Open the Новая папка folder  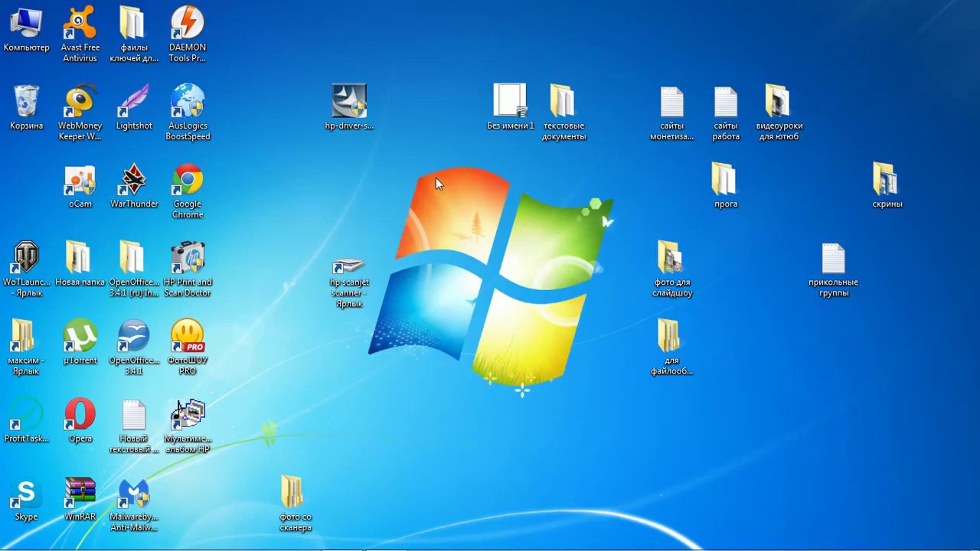tap(80, 265)
